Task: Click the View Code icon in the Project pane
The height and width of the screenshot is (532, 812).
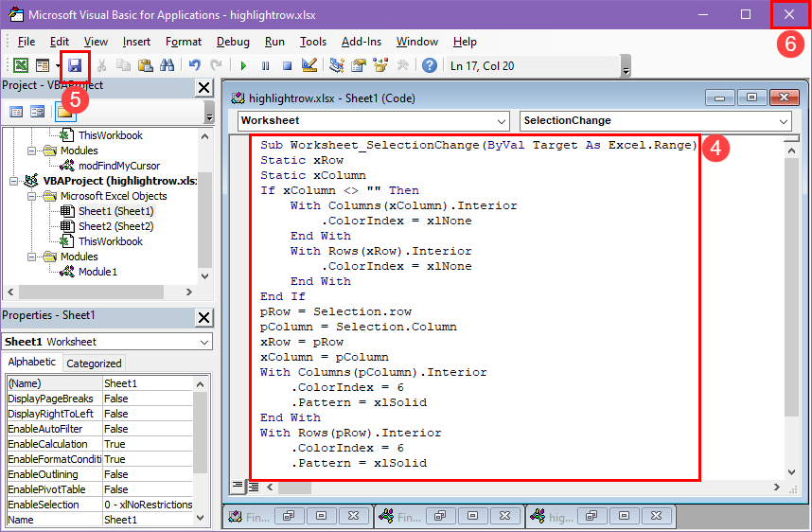Action: click(x=16, y=112)
